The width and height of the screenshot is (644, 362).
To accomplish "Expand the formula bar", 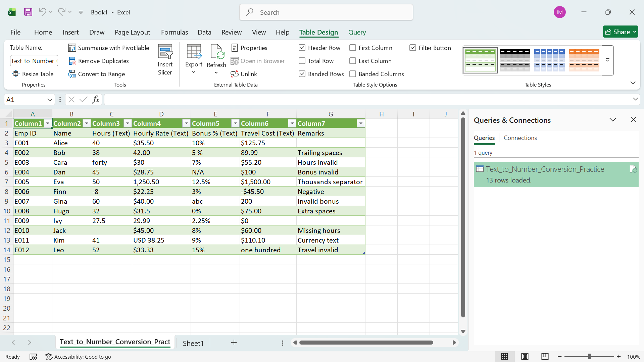I will click(635, 99).
